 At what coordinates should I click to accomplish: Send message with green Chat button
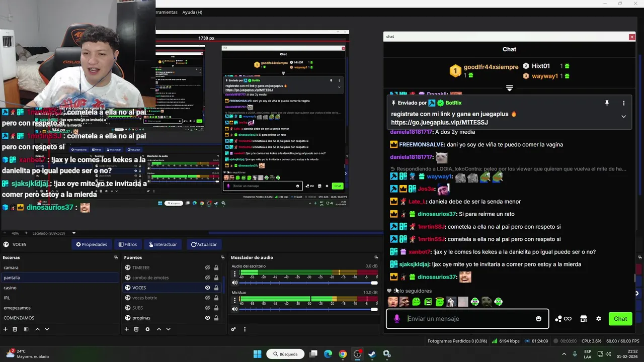(620, 319)
